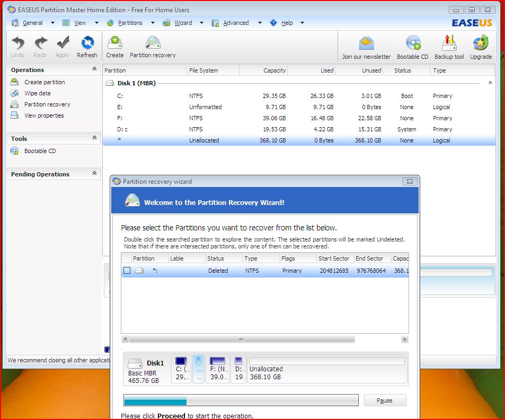Viewport: 505px width, 420px height.
Task: Click the Upgrade icon
Action: 481,43
